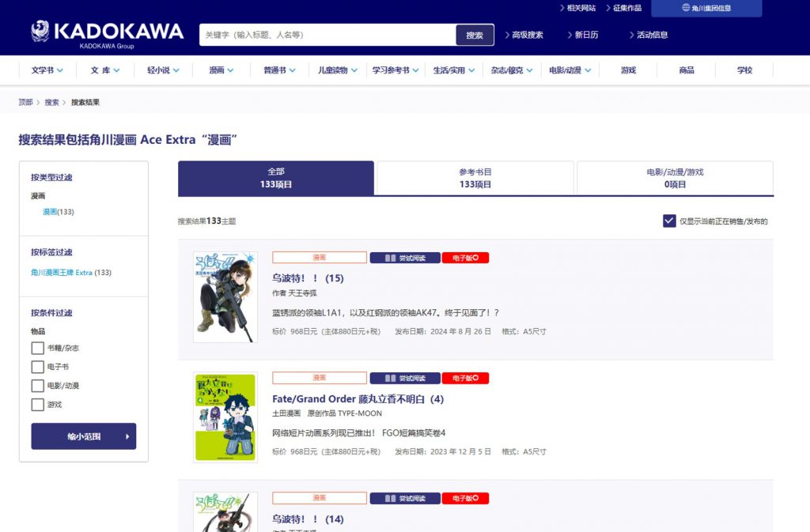This screenshot has width=810, height=532.
Task: Click the 缩小范围 filter button
Action: (84, 436)
